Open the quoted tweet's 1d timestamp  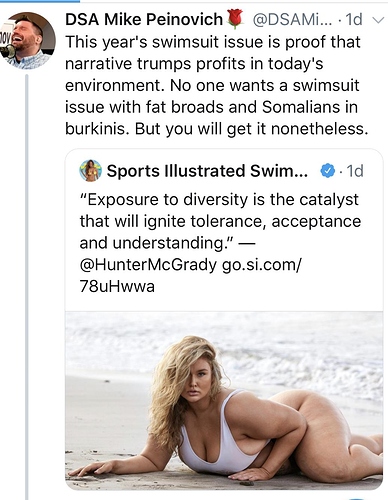pyautogui.click(x=354, y=171)
